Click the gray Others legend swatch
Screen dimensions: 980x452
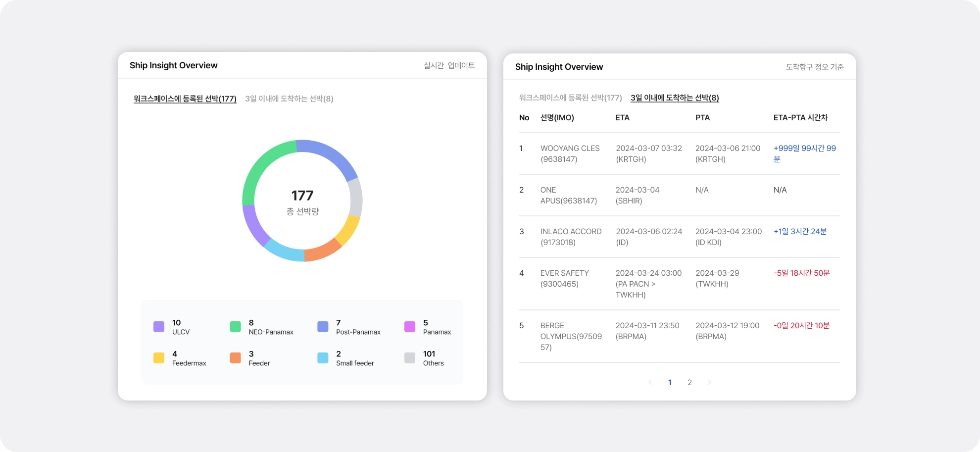410,358
